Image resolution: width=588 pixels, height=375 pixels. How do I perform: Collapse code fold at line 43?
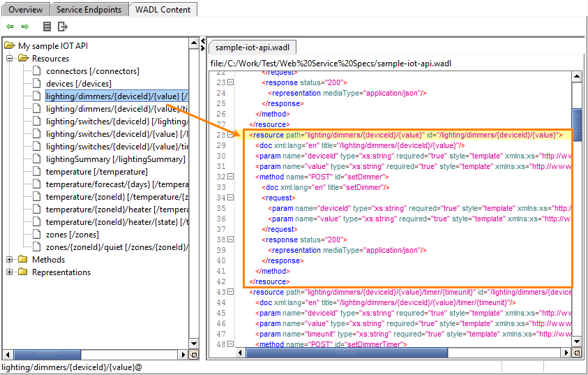pos(231,292)
